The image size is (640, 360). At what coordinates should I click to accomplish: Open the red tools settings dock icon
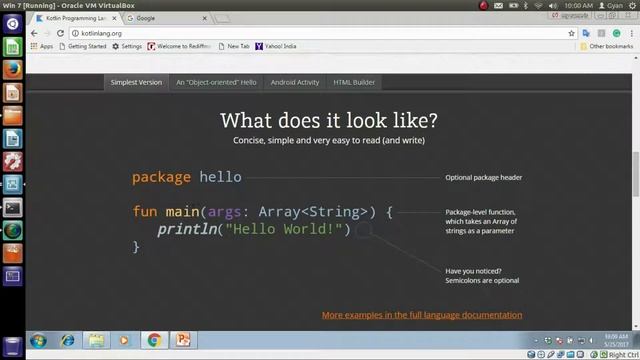(12, 162)
